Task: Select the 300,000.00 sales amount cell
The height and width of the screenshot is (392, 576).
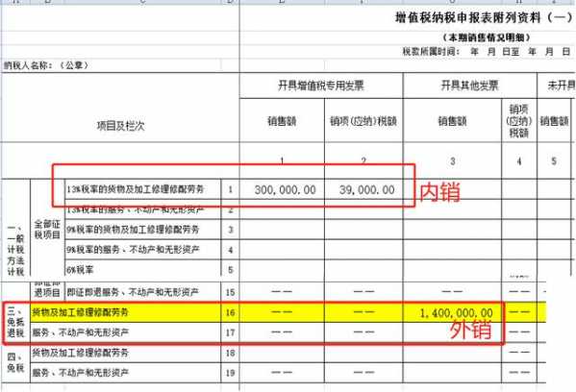Action: click(282, 189)
